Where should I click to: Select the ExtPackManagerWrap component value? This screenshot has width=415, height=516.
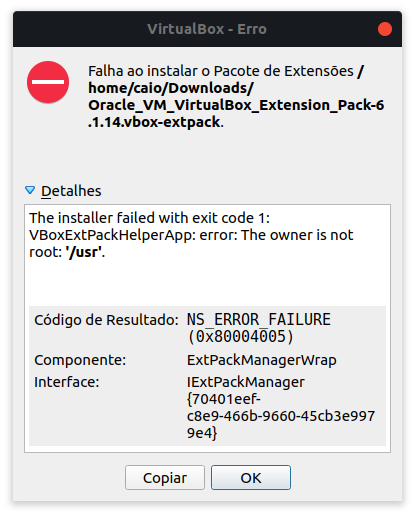click(262, 360)
